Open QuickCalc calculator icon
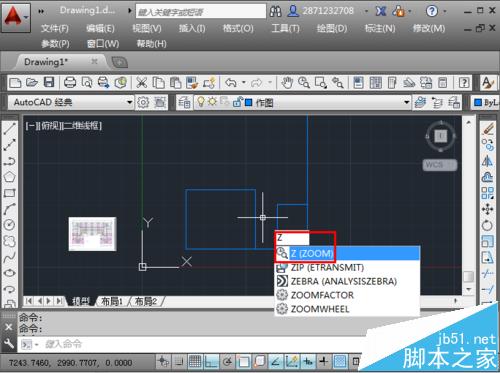Image resolution: width=500 pixels, height=373 pixels. 442,83
